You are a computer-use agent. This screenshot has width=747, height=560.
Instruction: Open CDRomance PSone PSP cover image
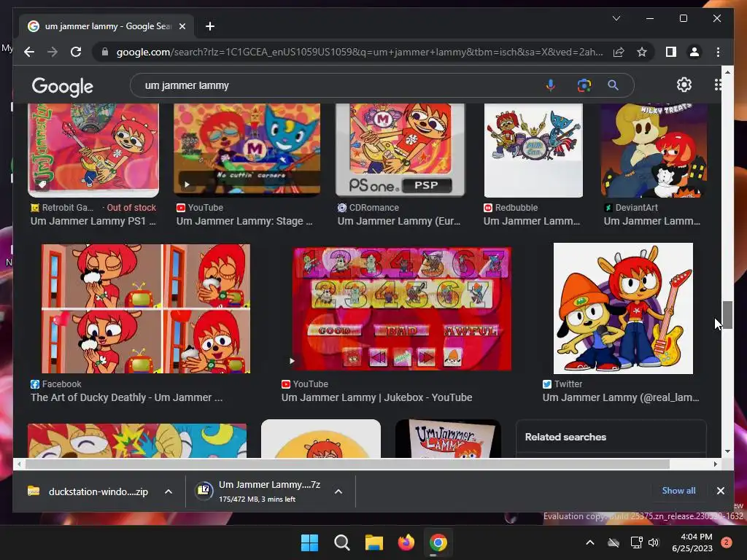(400, 150)
